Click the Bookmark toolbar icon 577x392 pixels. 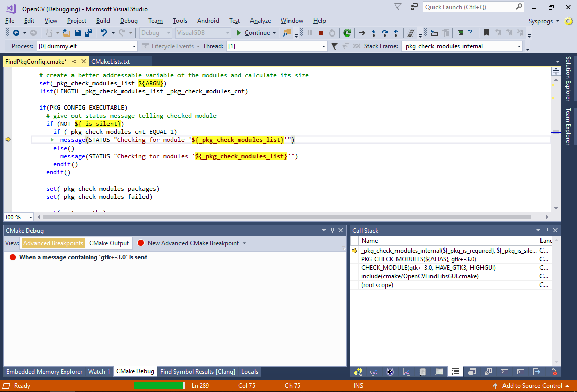(486, 33)
